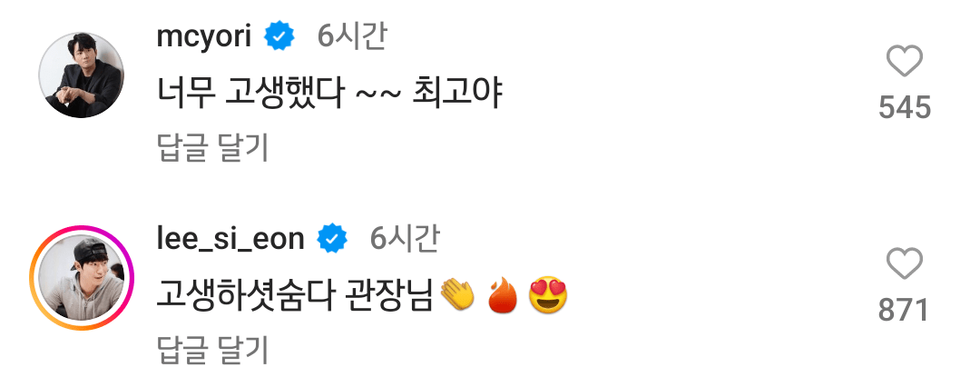
Task: View lee_si_eon's story via the ringed avatar
Action: pos(82,278)
